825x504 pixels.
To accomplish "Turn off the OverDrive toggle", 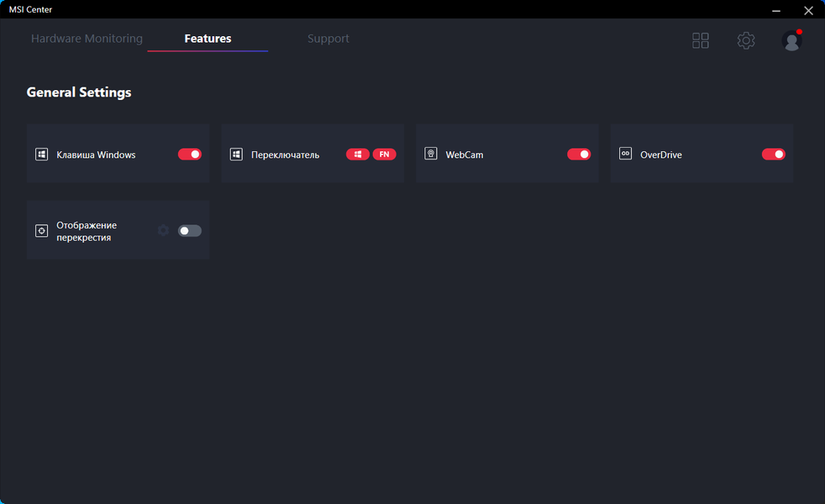I will pos(774,155).
